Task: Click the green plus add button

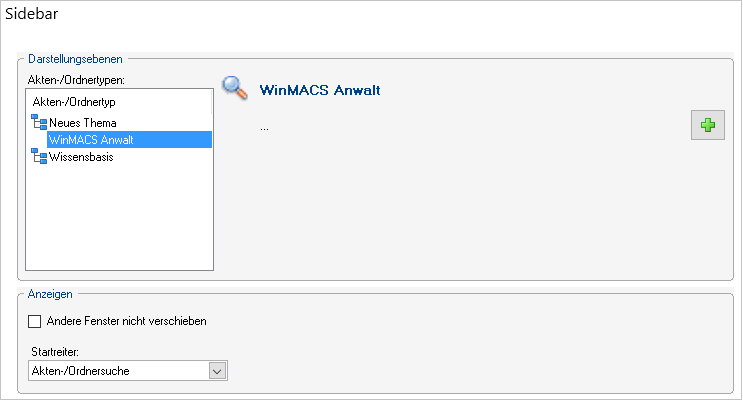Action: pos(707,125)
